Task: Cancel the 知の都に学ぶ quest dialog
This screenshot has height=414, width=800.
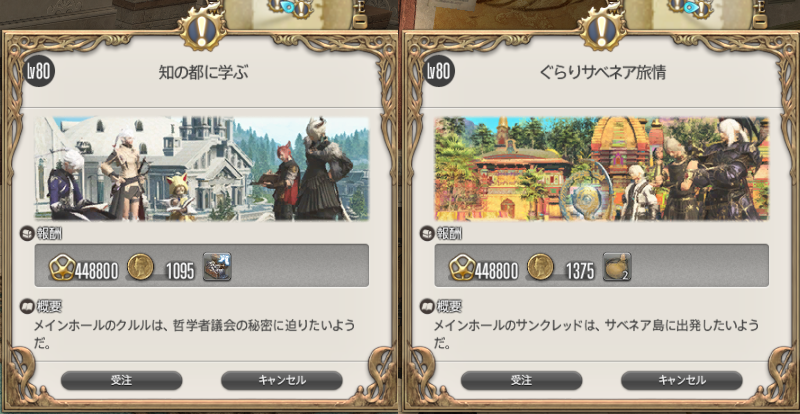Action: coord(282,380)
